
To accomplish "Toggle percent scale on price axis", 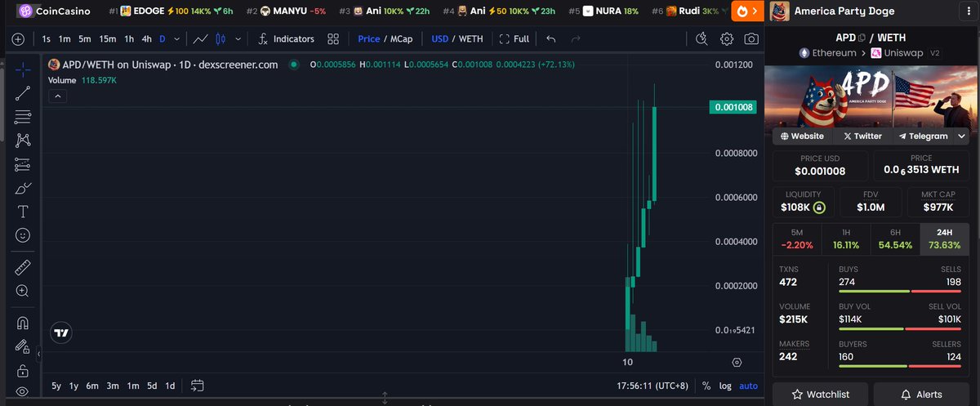I will point(706,386).
